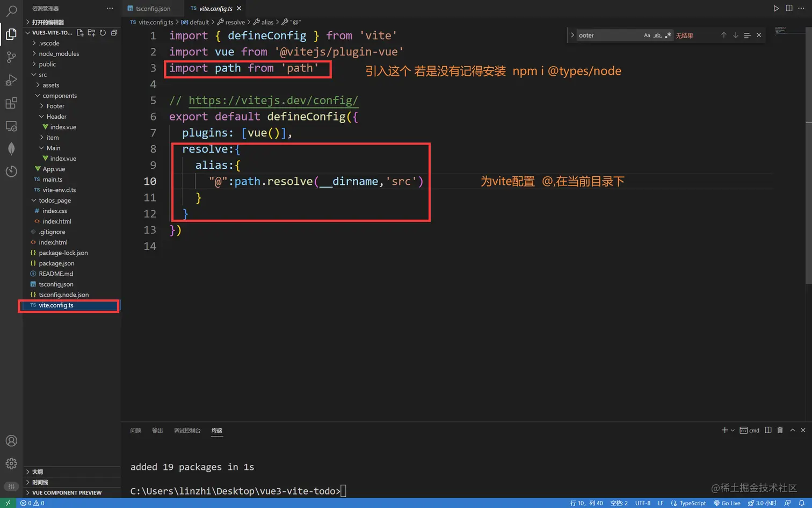Open README.md in the file tree

coord(56,274)
